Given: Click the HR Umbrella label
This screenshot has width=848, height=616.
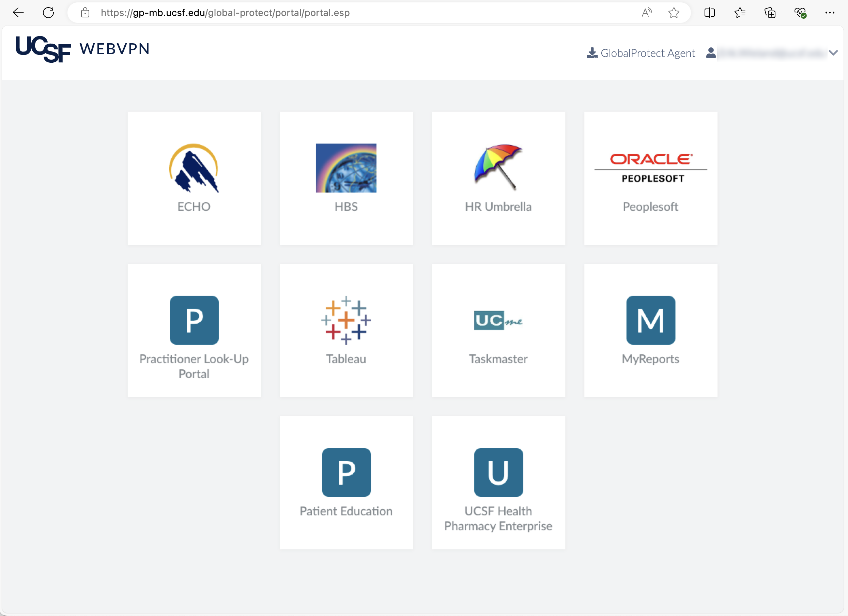Looking at the screenshot, I should click(x=498, y=206).
